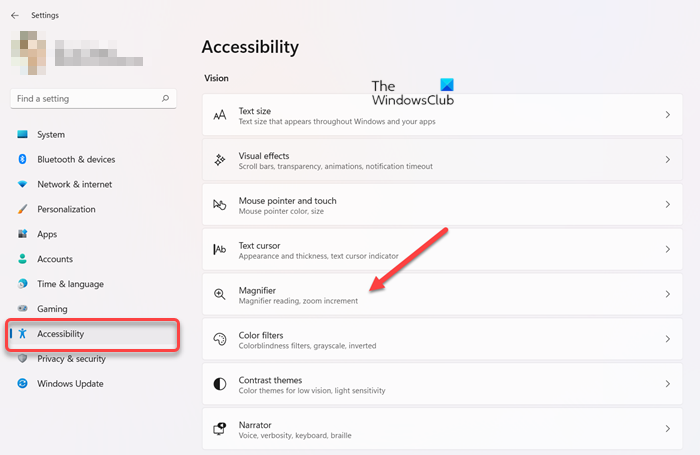Click the back arrow in Settings header
This screenshot has height=455, width=700.
point(15,16)
